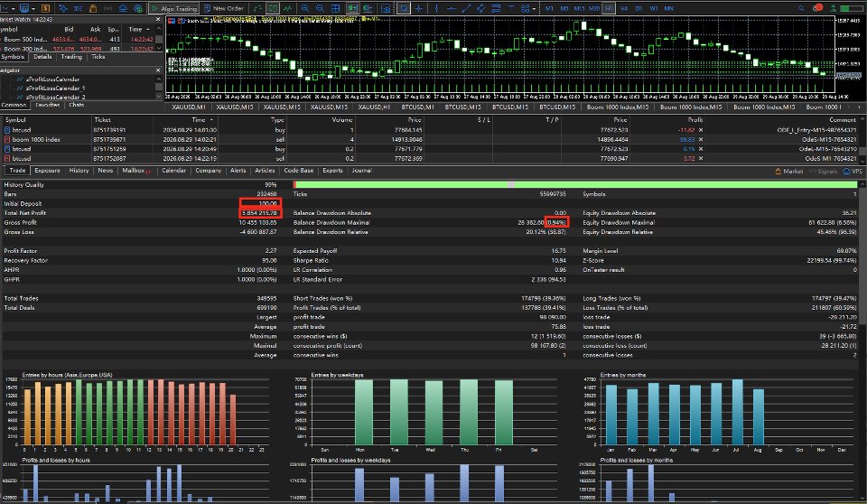Select the Fibonacci retracement tool

pyautogui.click(x=496, y=8)
